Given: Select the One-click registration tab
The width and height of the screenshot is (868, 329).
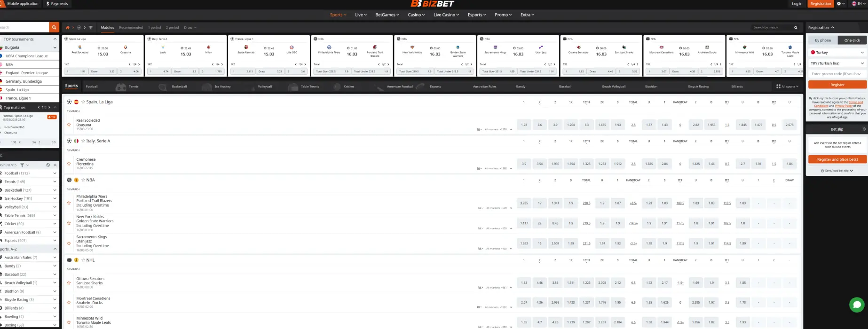Looking at the screenshot, I should click(852, 40).
